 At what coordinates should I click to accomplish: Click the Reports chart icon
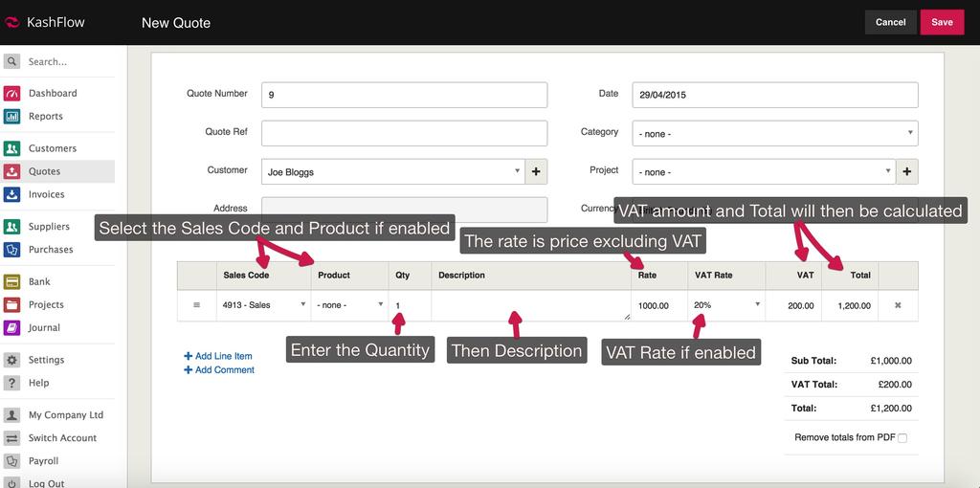pyautogui.click(x=11, y=117)
